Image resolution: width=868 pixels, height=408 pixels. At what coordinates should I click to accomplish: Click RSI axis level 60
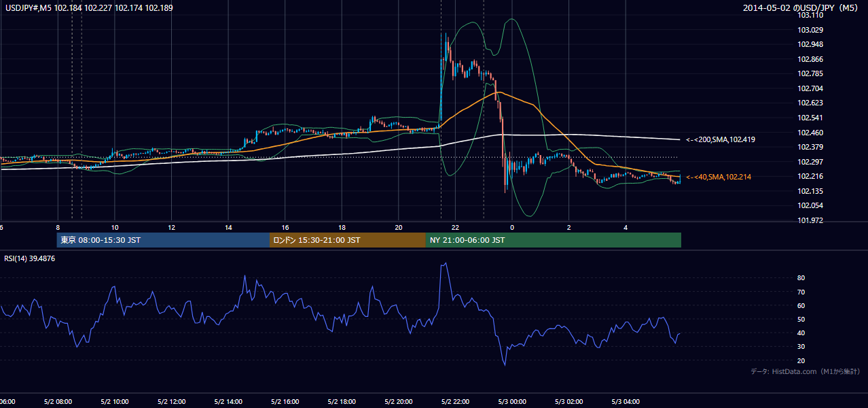801,305
